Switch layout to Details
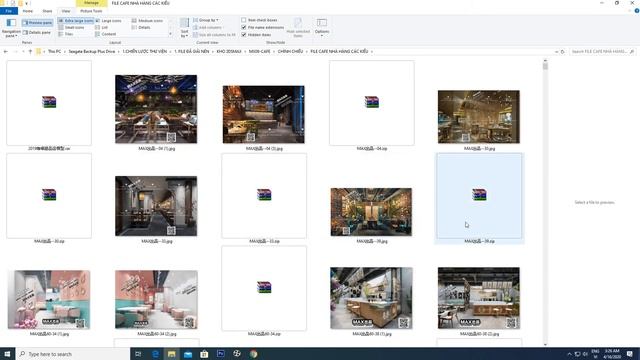 click(141, 27)
